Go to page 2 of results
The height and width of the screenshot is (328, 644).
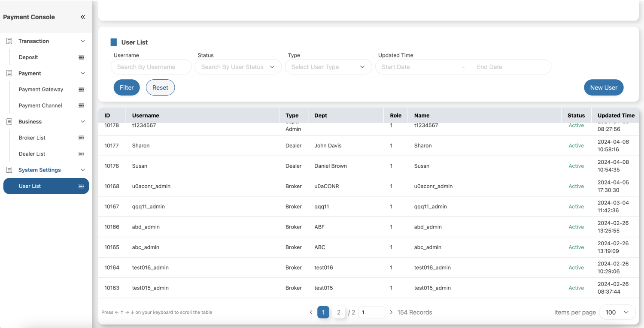coord(339,312)
